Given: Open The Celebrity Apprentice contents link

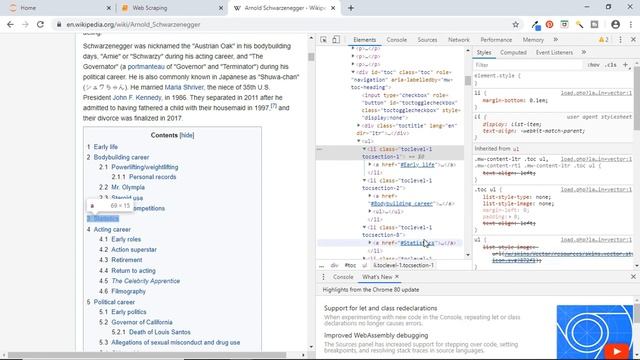Looking at the screenshot, I should [x=145, y=281].
